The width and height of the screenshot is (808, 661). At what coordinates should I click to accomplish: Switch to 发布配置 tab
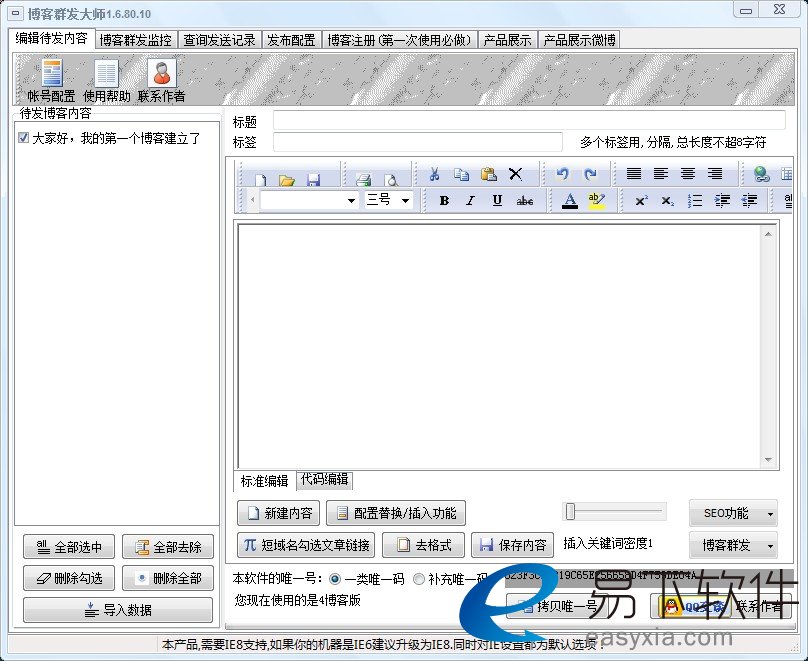click(291, 40)
